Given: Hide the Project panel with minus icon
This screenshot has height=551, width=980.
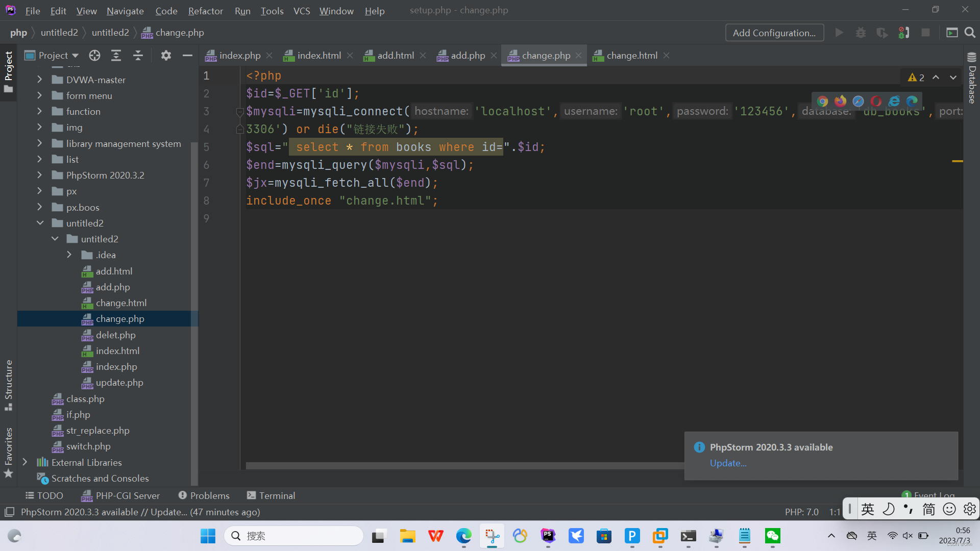Looking at the screenshot, I should pos(187,56).
